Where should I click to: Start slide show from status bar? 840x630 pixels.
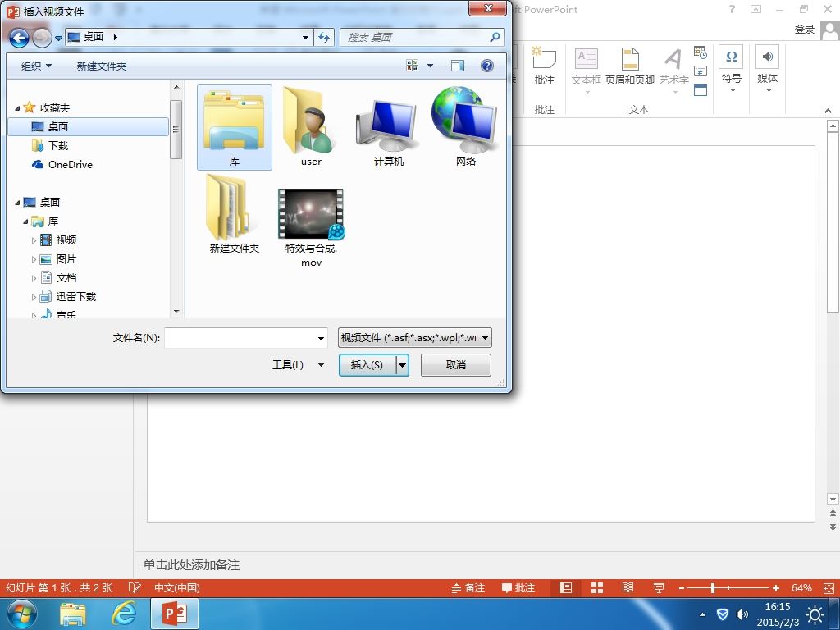[659, 588]
